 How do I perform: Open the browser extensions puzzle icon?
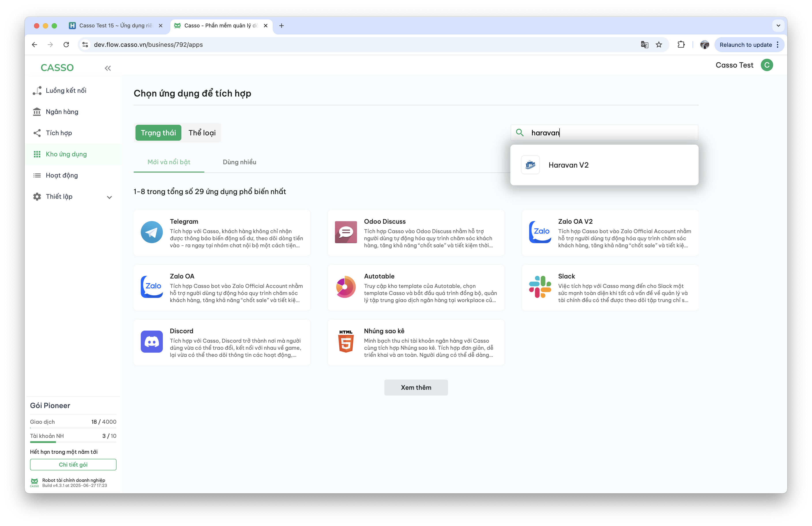681,45
